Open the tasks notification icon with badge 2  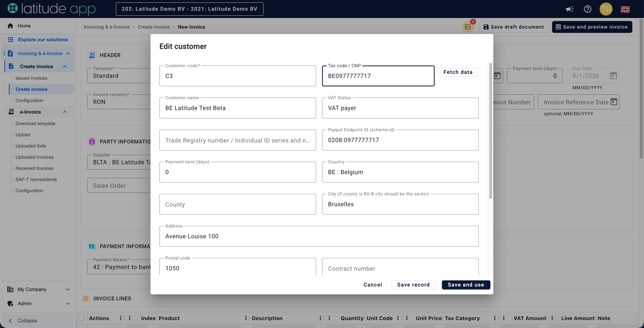pos(468,27)
